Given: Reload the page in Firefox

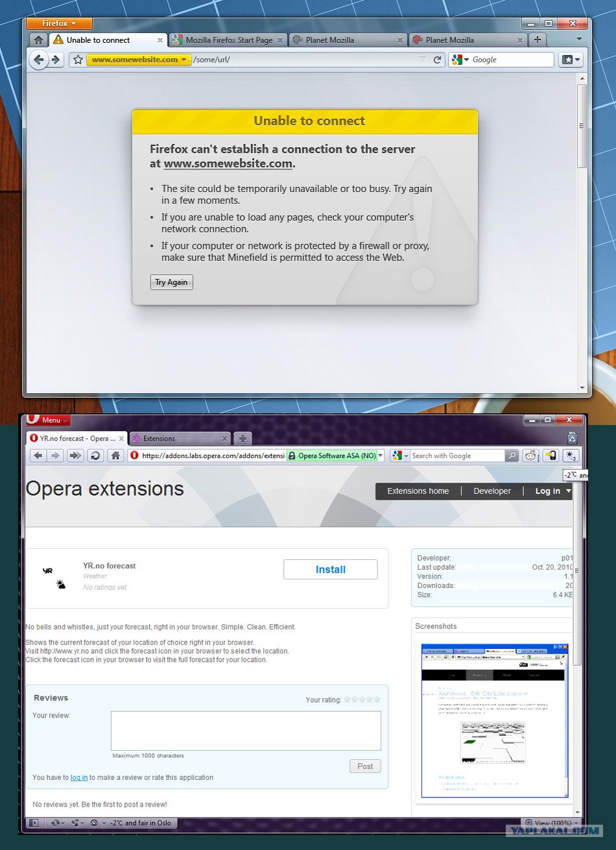Looking at the screenshot, I should [x=438, y=60].
